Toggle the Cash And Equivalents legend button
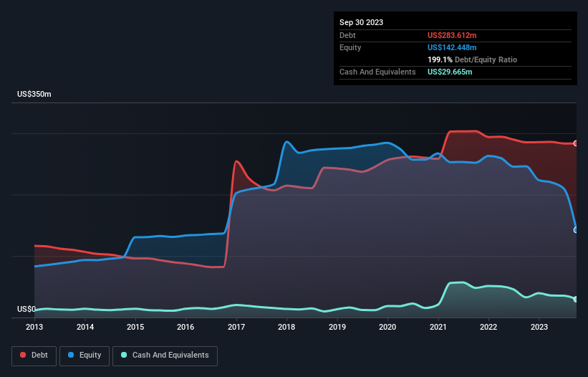This screenshot has height=377, width=588. tap(165, 355)
